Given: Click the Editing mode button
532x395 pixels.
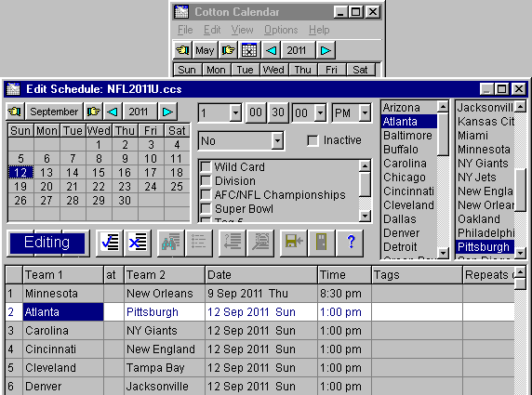Looking at the screenshot, I should [x=47, y=243].
